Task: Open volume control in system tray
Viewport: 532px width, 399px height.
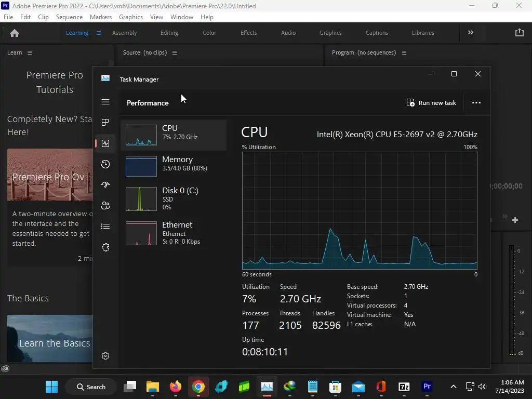Action: point(482,387)
